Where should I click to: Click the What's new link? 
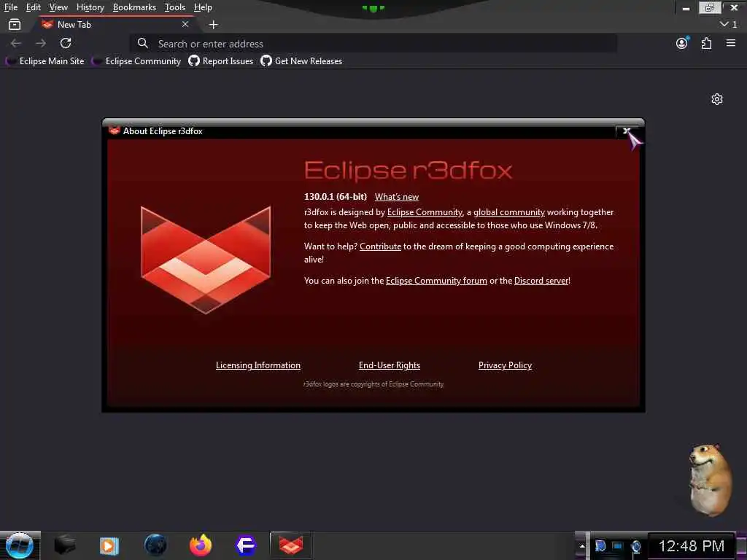point(396,197)
